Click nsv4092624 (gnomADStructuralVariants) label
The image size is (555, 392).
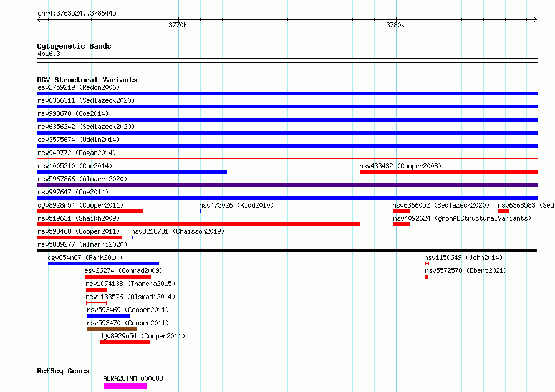click(462, 218)
